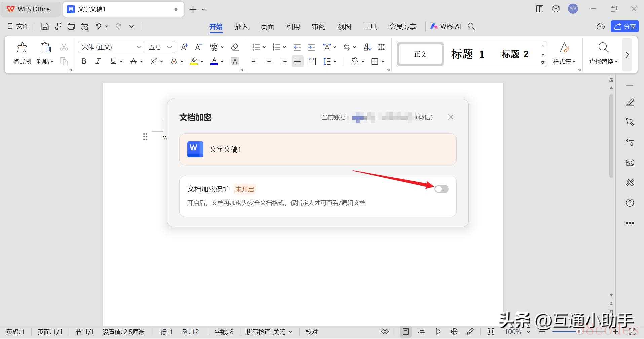Toggle page view layout in status bar
This screenshot has width=644, height=339.
(x=406, y=332)
